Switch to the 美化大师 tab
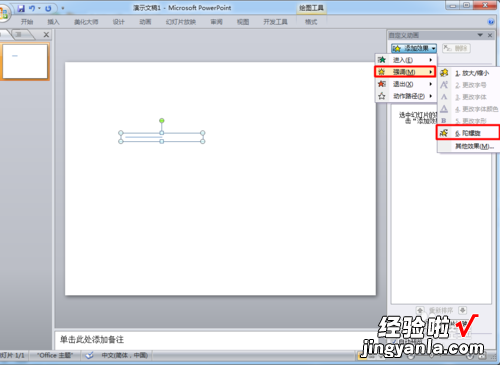This screenshot has width=500, height=365. 86,22
